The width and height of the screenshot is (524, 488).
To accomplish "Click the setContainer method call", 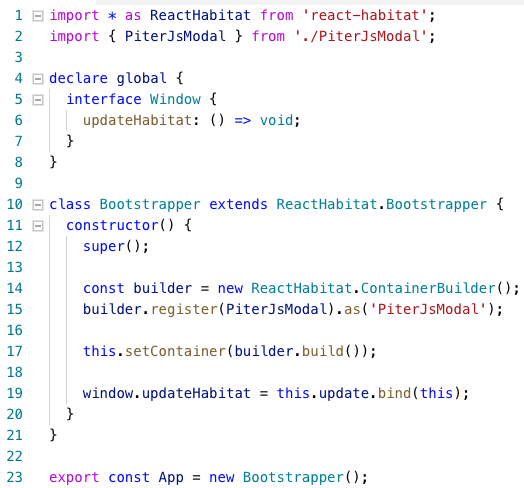I will pos(175,351).
